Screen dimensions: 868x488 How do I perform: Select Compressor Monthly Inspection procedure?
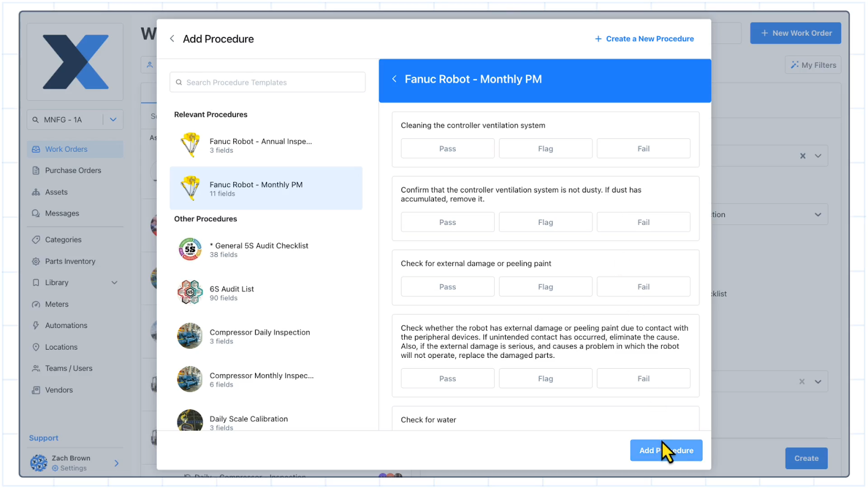tap(266, 380)
